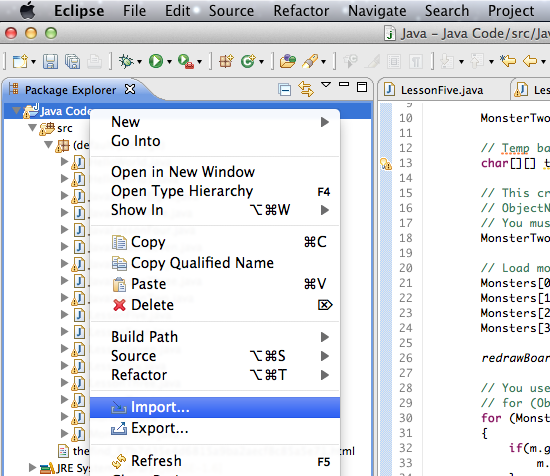Minimize the Package Explorer view
The height and width of the screenshot is (476, 550).
(344, 84)
